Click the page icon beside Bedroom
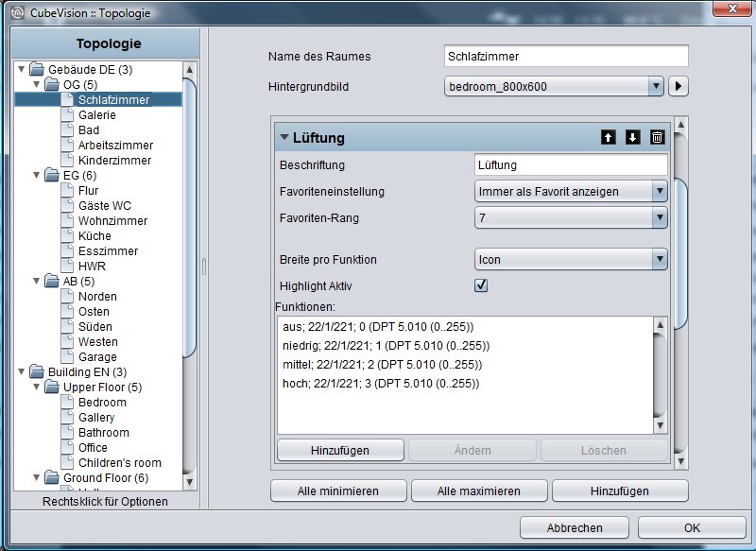 [67, 402]
